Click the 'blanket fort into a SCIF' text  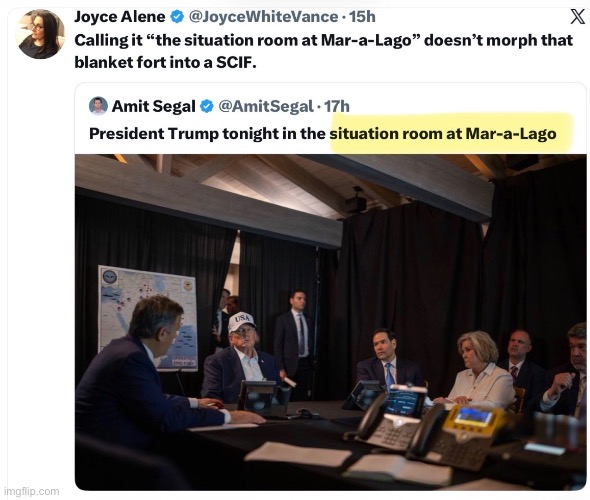pyautogui.click(x=165, y=62)
